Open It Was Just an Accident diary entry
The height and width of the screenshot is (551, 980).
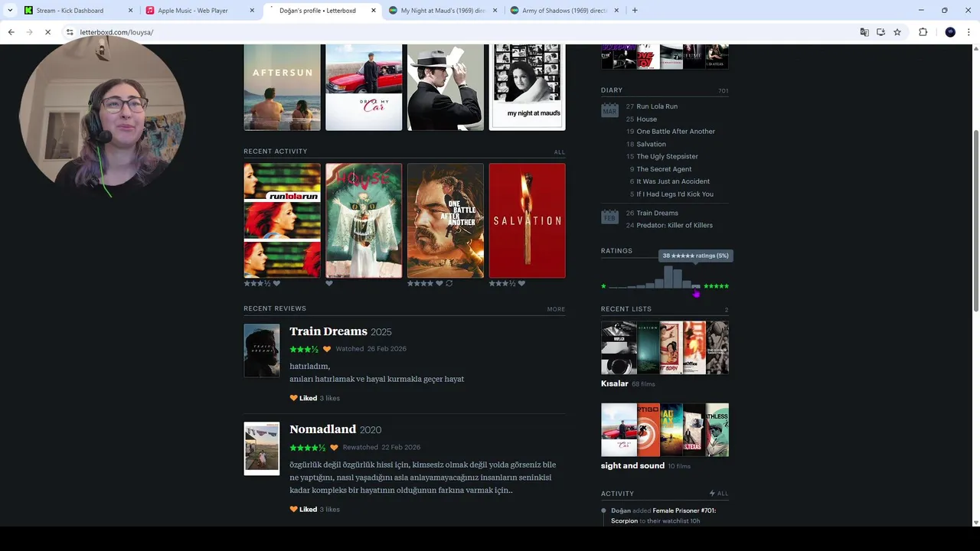click(x=673, y=181)
